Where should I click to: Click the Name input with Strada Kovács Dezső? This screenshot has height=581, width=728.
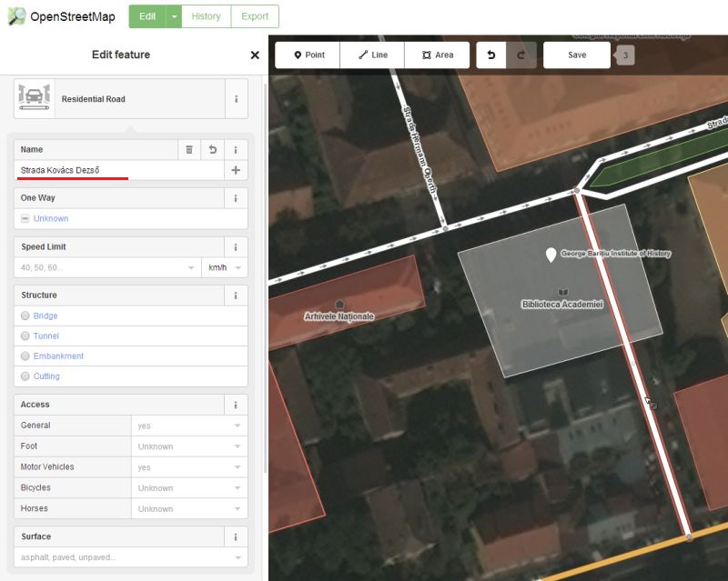119,170
